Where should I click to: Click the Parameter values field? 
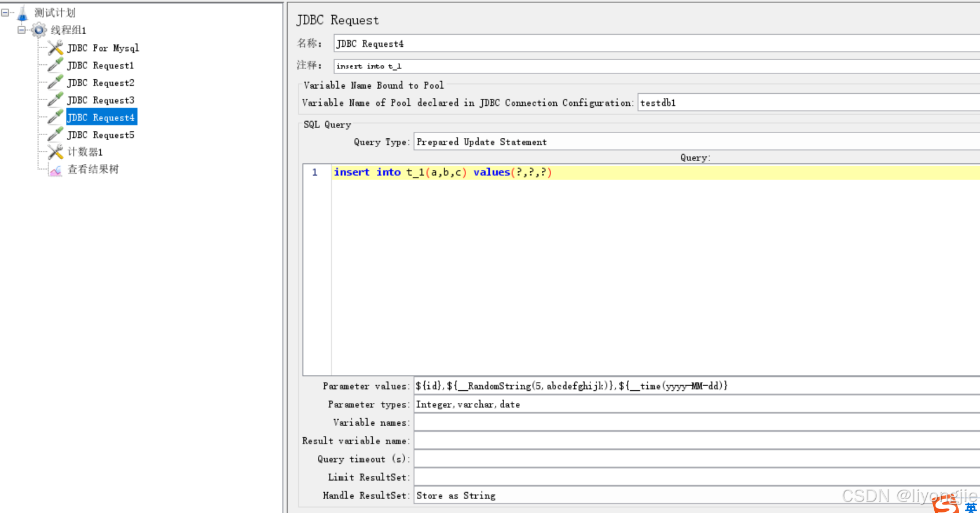click(697, 386)
